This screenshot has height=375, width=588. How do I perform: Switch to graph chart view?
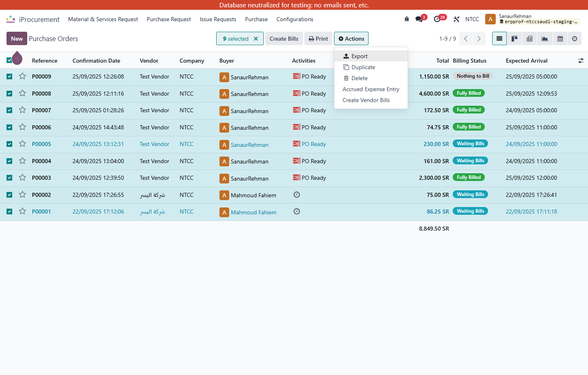point(545,39)
